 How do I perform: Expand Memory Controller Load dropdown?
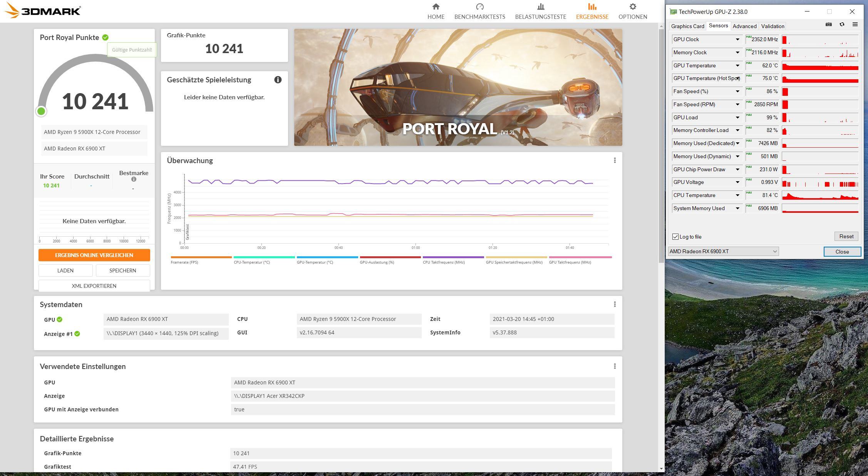point(737,130)
